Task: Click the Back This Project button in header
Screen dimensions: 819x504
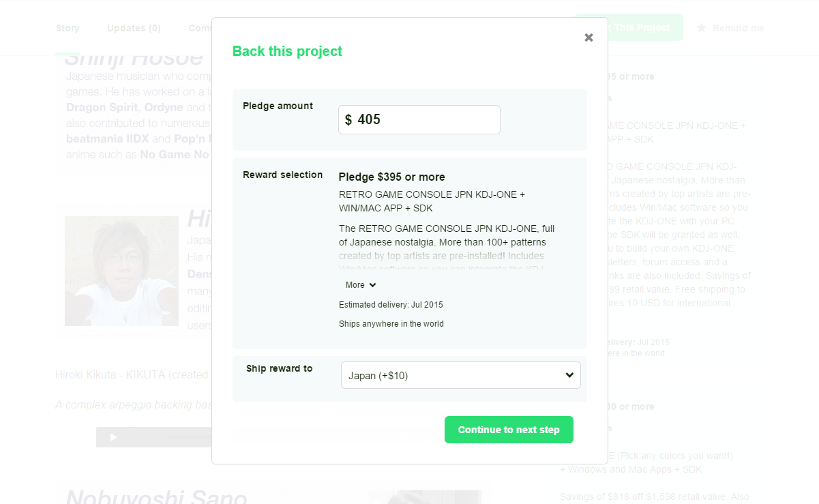Action: point(628,27)
